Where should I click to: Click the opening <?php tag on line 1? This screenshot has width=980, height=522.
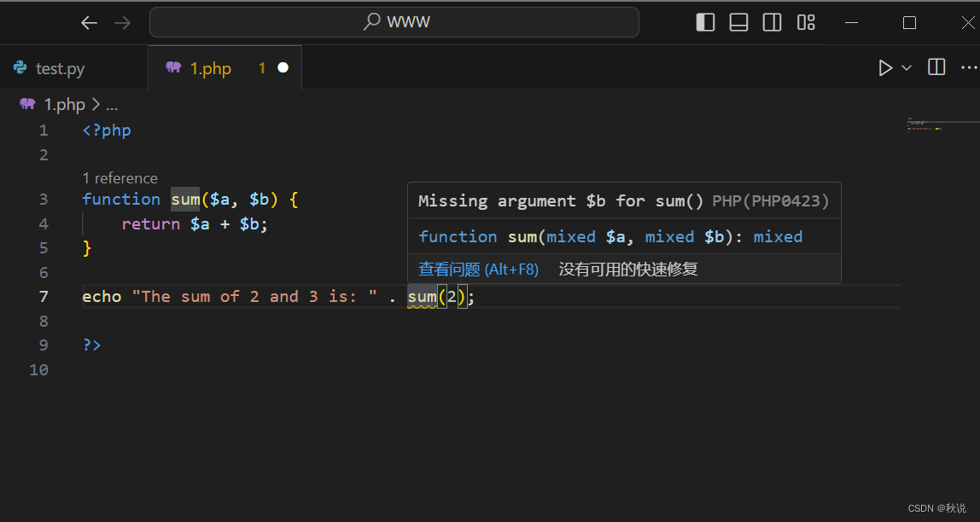[x=107, y=130]
